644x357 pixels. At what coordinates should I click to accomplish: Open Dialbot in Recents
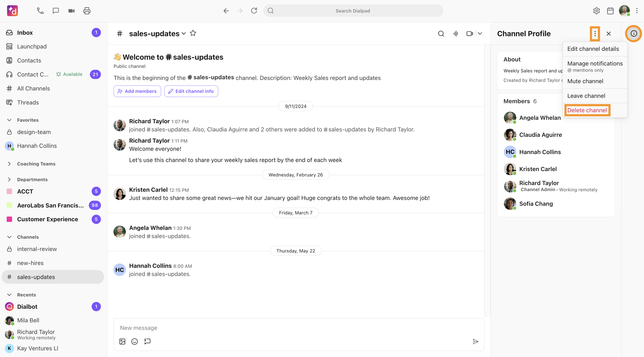pos(53,307)
